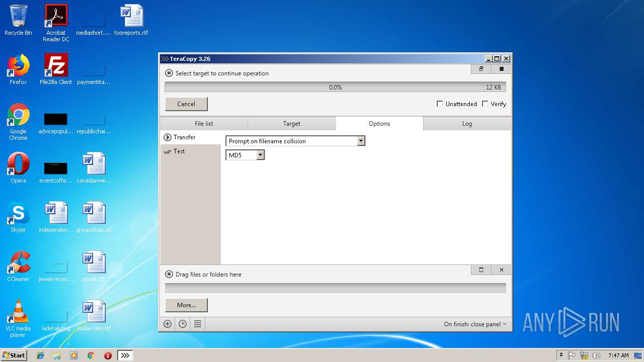
Task: Select the similarrules.rtf file icon
Action: click(94, 316)
